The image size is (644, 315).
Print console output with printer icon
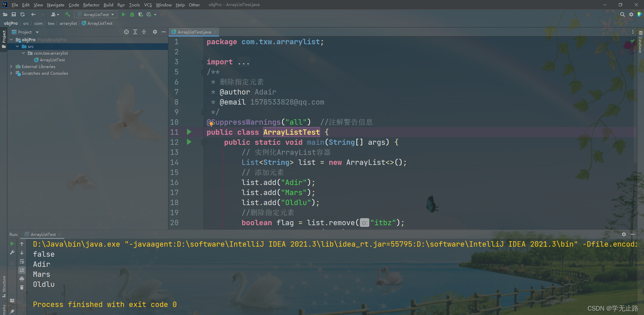tap(22, 279)
